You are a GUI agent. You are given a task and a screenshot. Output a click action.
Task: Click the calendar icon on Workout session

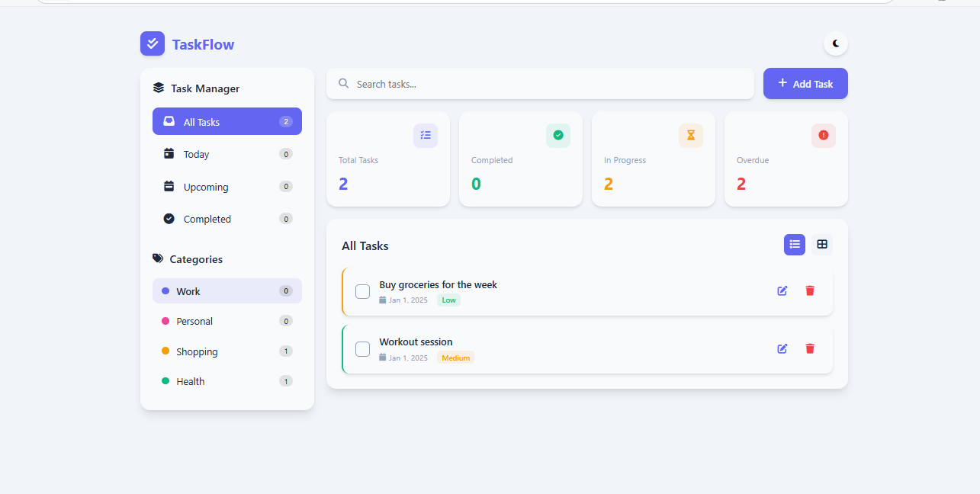point(383,358)
